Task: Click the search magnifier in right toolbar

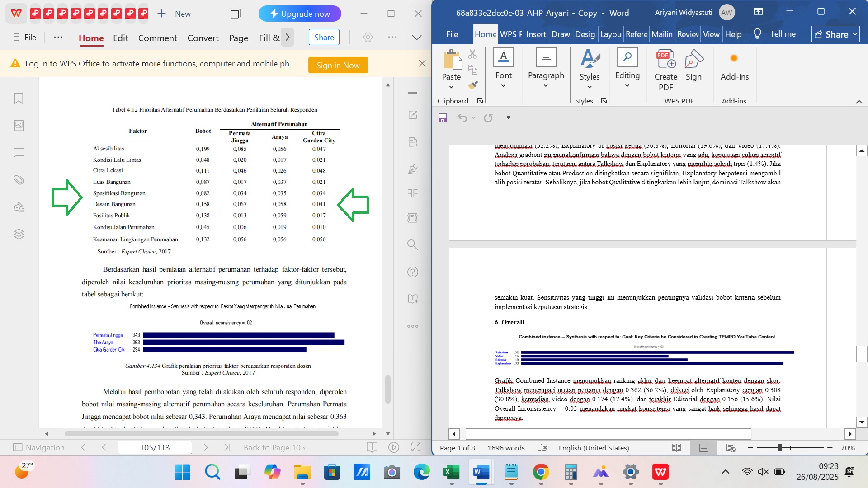Action: [x=412, y=245]
